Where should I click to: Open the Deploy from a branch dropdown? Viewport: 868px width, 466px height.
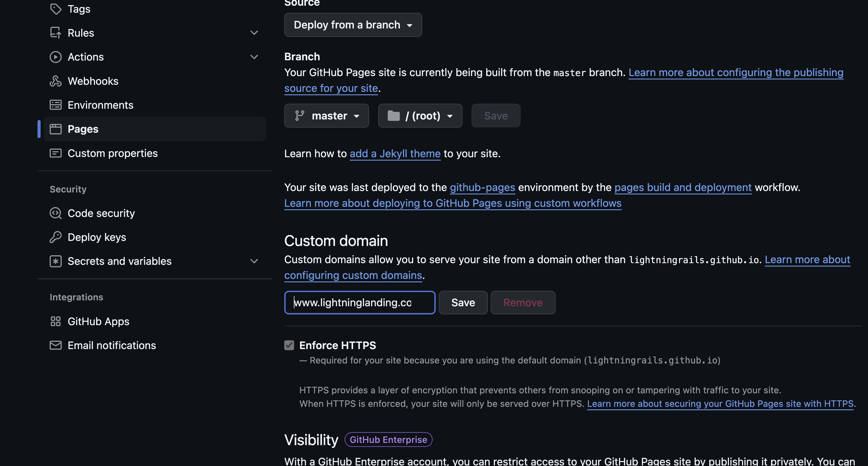pos(353,25)
